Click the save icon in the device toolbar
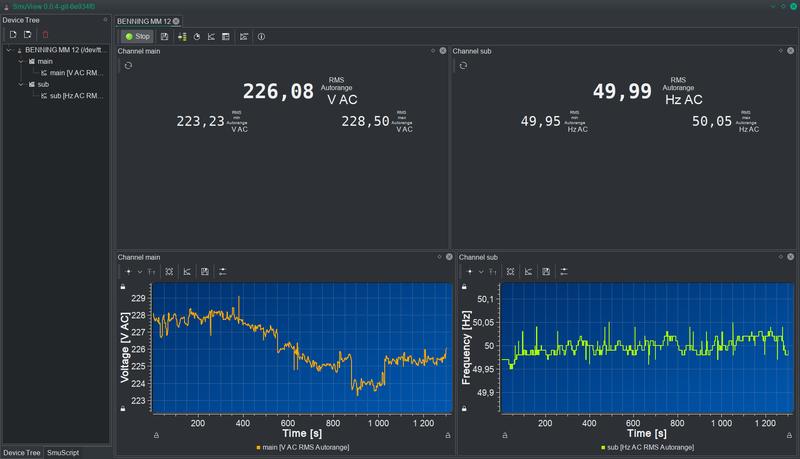Viewport: 800px width, 459px height. tap(164, 37)
